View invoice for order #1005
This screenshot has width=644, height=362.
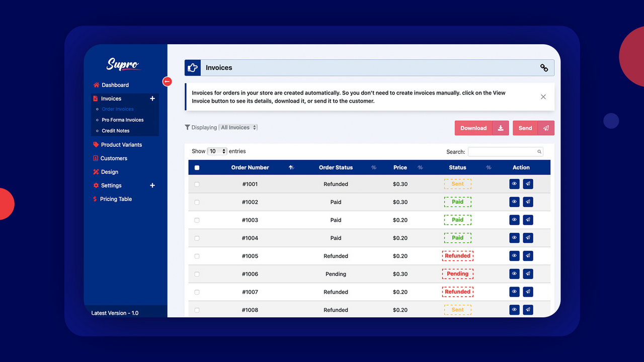tap(514, 256)
